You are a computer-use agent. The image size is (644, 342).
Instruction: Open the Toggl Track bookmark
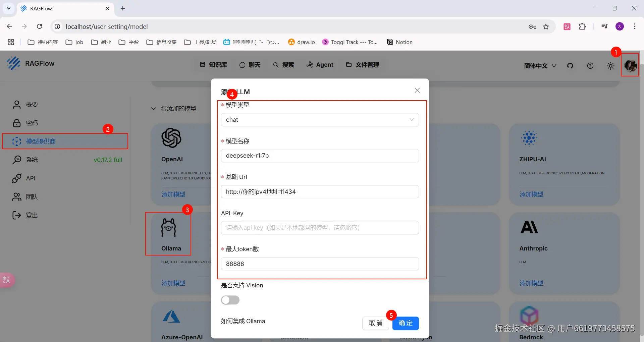coord(350,42)
